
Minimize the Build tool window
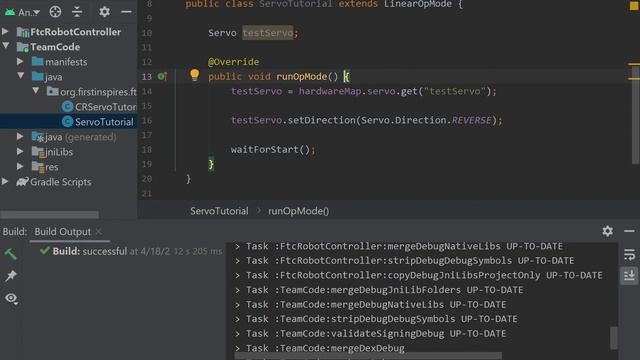[x=629, y=231]
